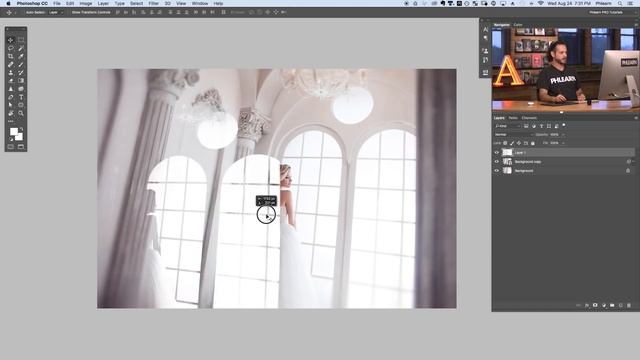Toggle Lock transparent pixels
Viewport: 640px width, 360px height.
(x=505, y=143)
